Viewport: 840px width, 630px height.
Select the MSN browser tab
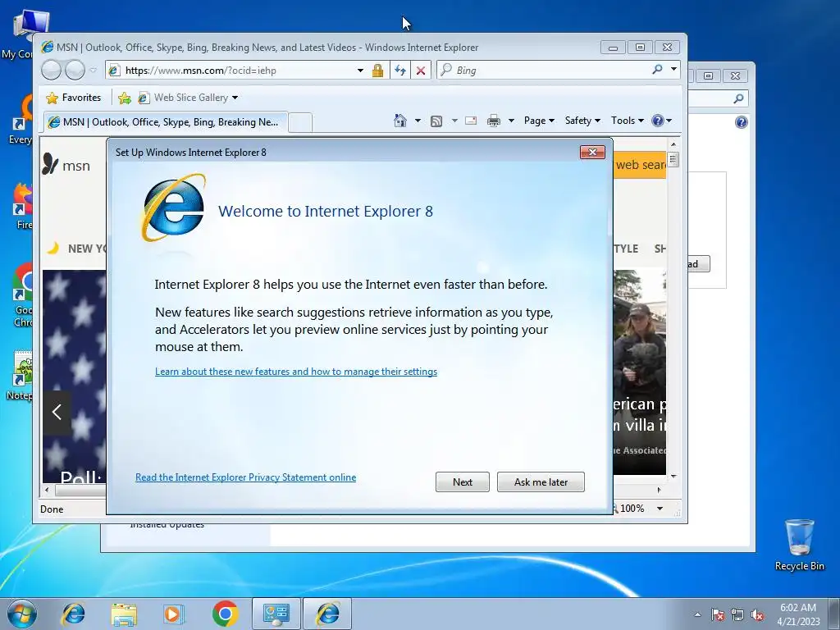[166, 122]
